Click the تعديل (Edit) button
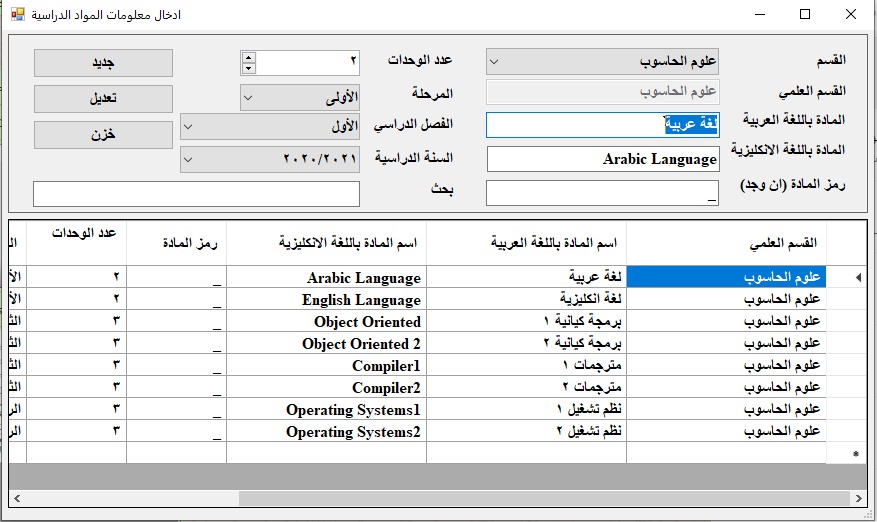 coord(103,99)
